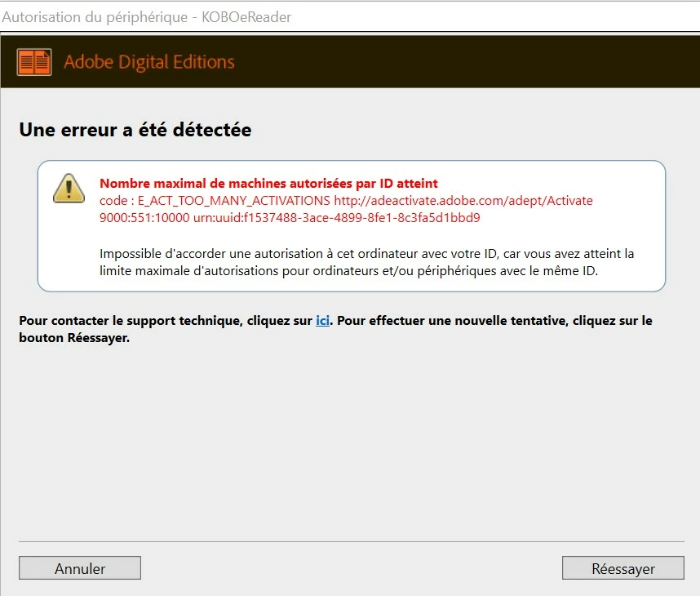Click the Adobe Digital Editions book icon
Screen dimensions: 700x596
click(34, 62)
